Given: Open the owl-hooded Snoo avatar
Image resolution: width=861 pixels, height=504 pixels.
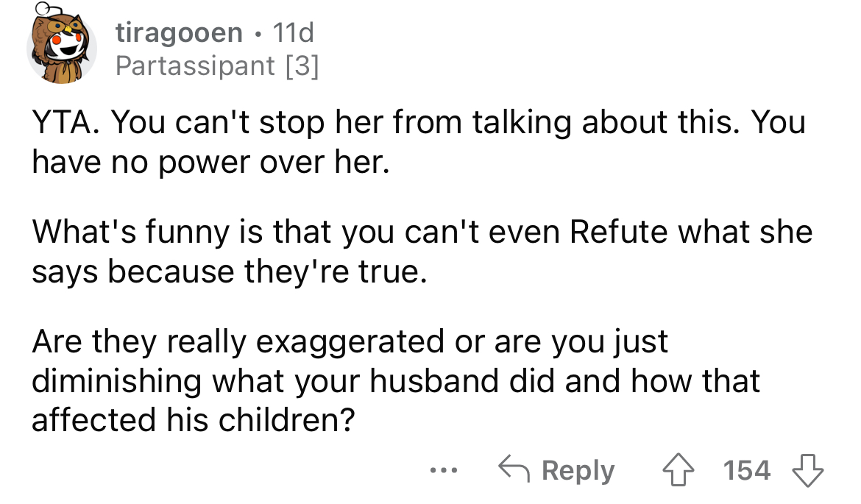Looking at the screenshot, I should [x=62, y=50].
